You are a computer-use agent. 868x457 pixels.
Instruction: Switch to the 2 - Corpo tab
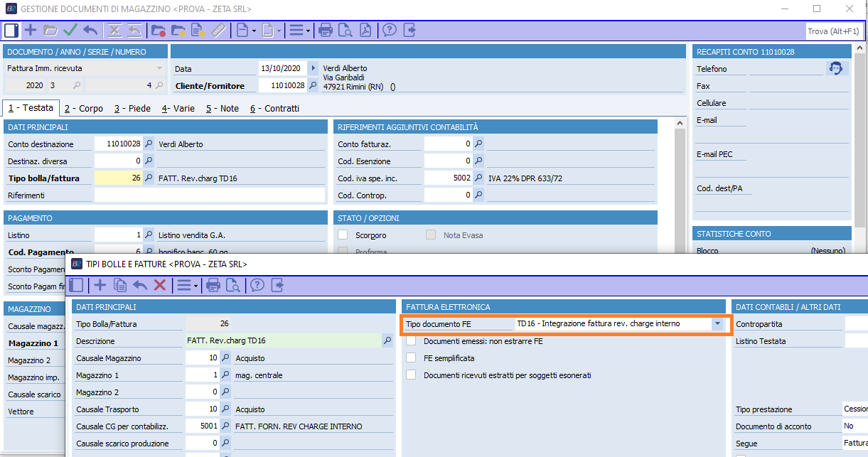(x=83, y=109)
